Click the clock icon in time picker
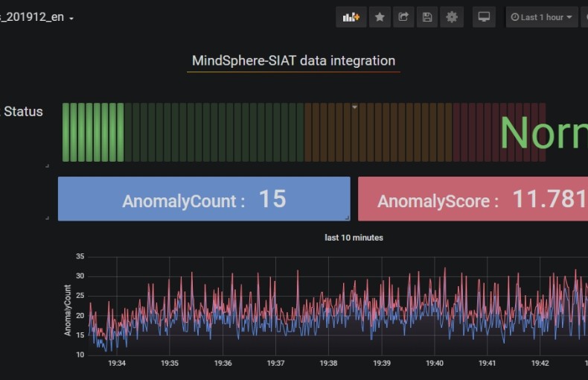 pyautogui.click(x=514, y=17)
